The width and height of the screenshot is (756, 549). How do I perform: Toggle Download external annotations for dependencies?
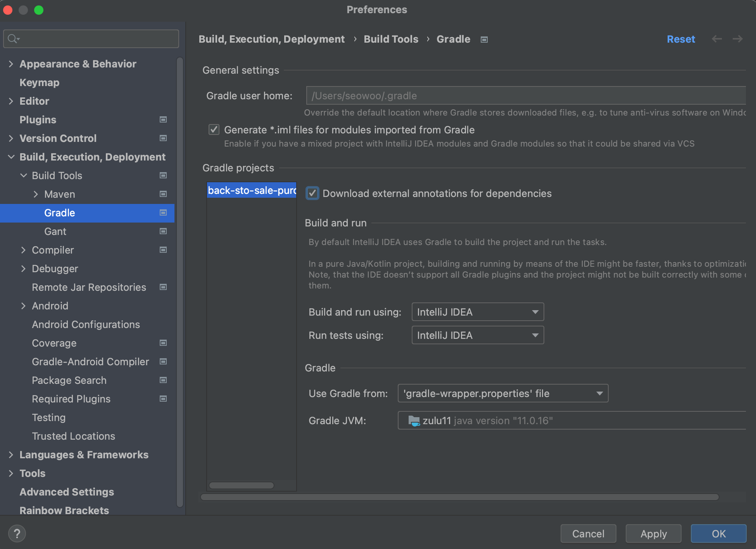pos(312,193)
